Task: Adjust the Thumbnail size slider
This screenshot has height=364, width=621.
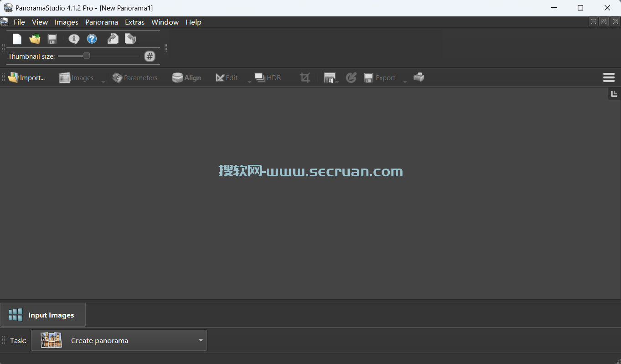Action: (x=98, y=56)
